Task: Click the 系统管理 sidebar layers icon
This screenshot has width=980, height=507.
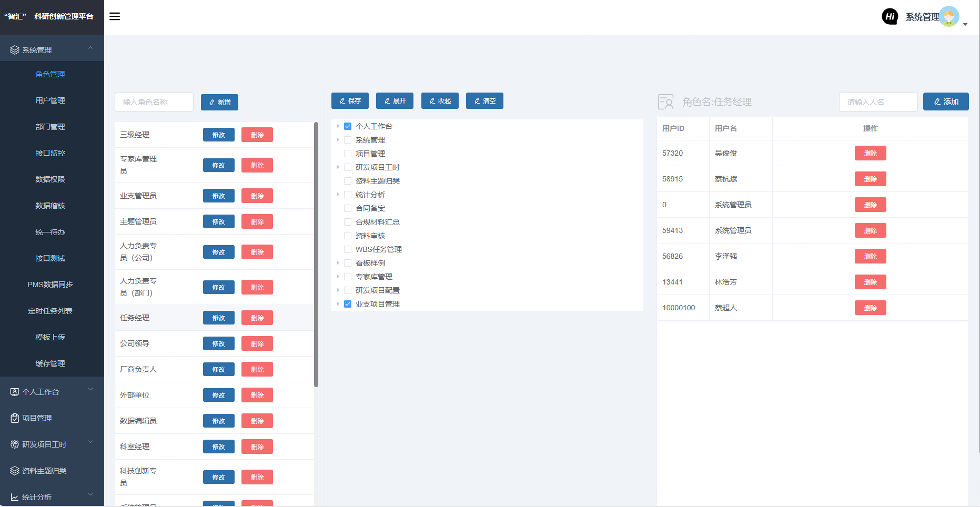Action: click(x=15, y=50)
